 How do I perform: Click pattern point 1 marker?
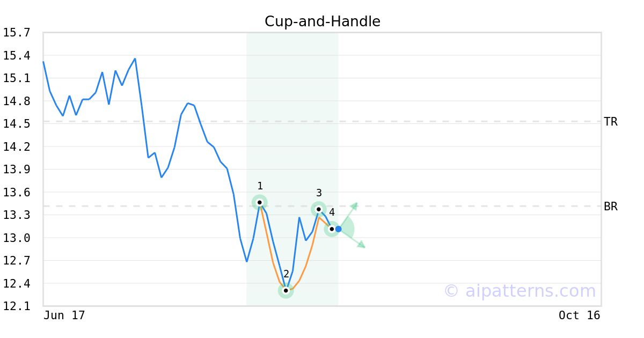tap(260, 202)
